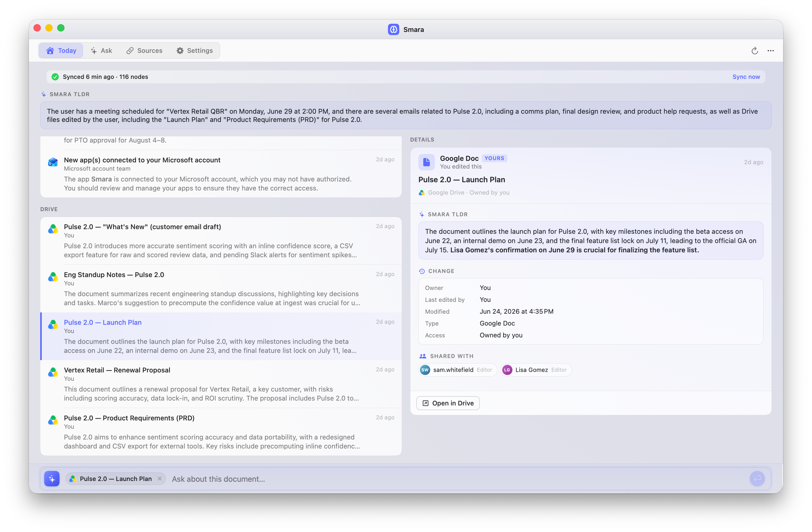The width and height of the screenshot is (812, 532).
Task: Click the Settings gear icon
Action: [180, 51]
